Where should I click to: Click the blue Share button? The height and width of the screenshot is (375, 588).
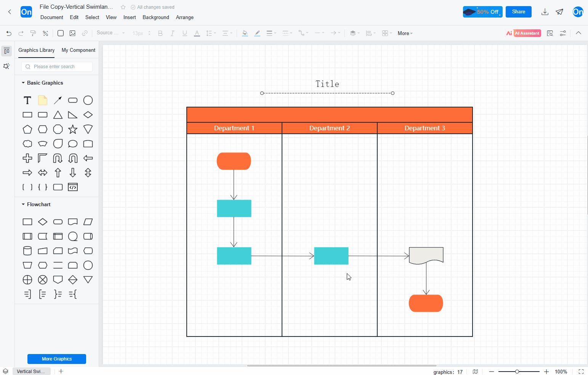(x=519, y=12)
